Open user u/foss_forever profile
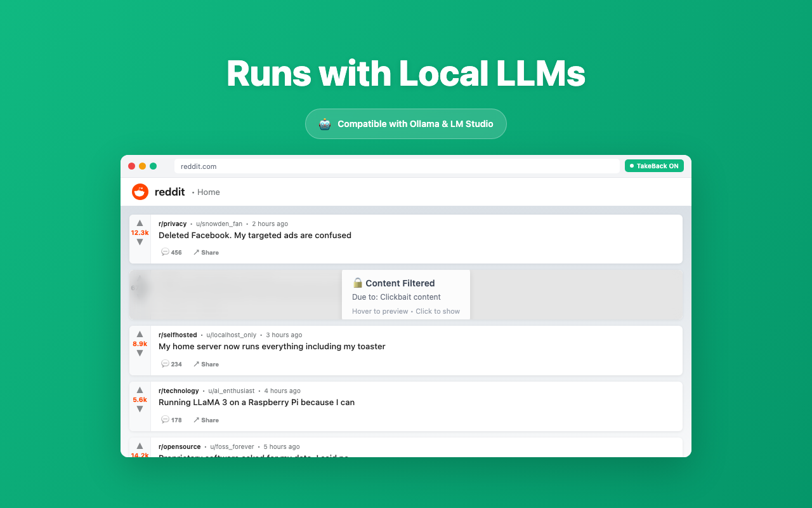Viewport: 812px width, 508px height. pos(232,446)
